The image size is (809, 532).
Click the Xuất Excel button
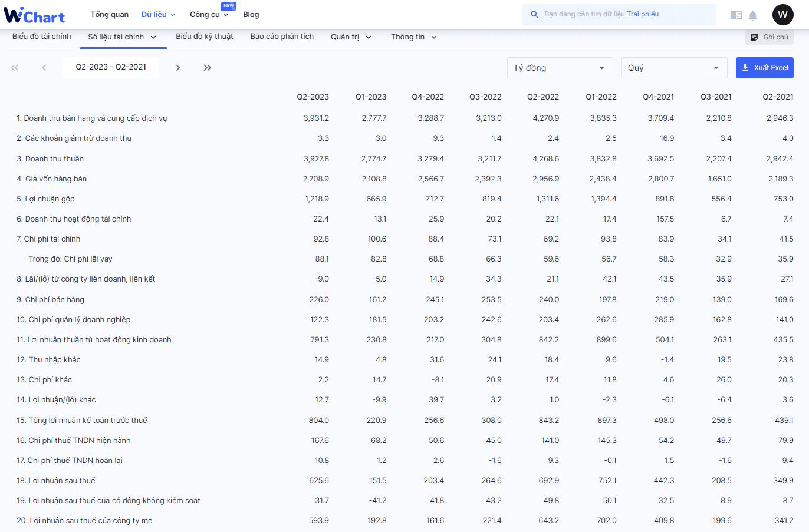coord(764,68)
